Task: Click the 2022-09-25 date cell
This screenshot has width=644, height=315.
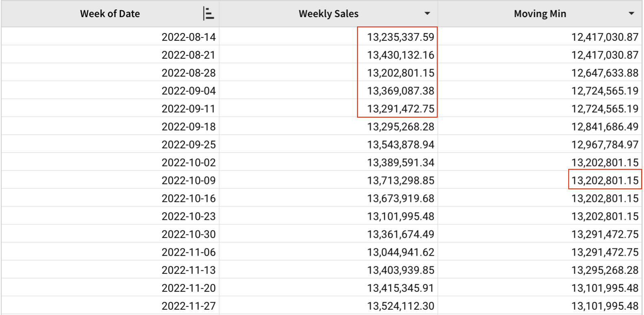Action: click(x=188, y=144)
